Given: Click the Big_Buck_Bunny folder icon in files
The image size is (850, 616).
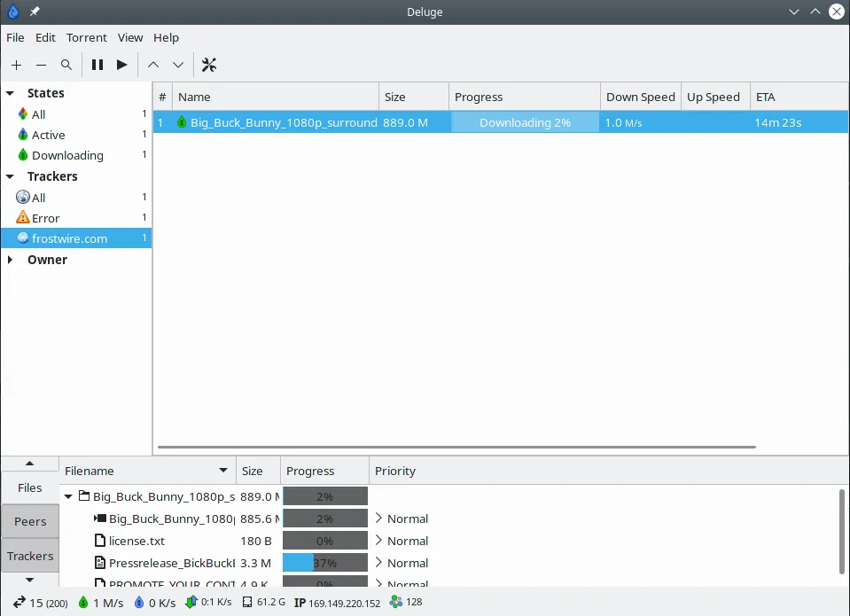Looking at the screenshot, I should click(84, 495).
